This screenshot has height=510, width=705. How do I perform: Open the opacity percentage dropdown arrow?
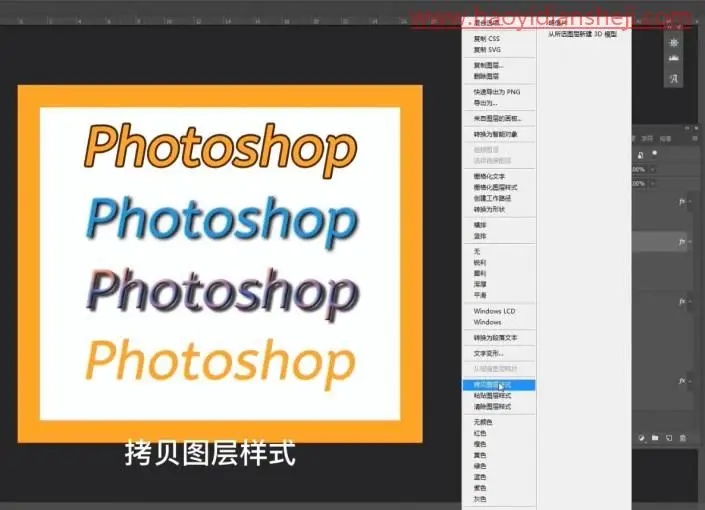click(x=652, y=170)
